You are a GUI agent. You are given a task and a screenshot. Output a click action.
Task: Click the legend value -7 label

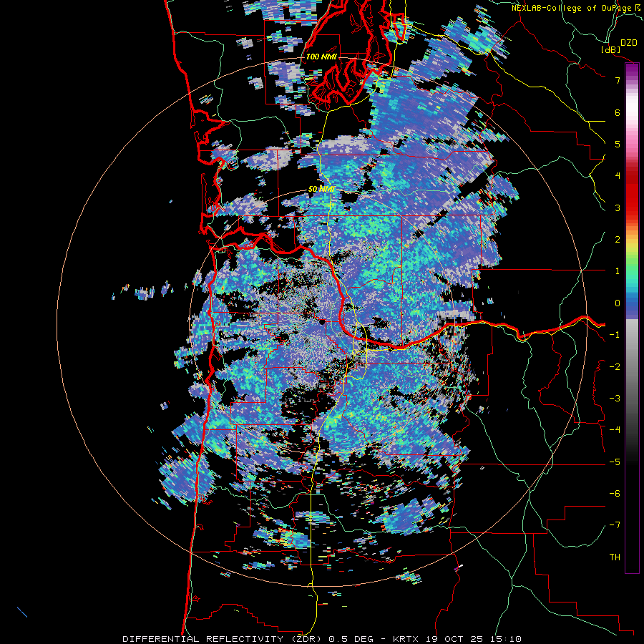pyautogui.click(x=615, y=525)
